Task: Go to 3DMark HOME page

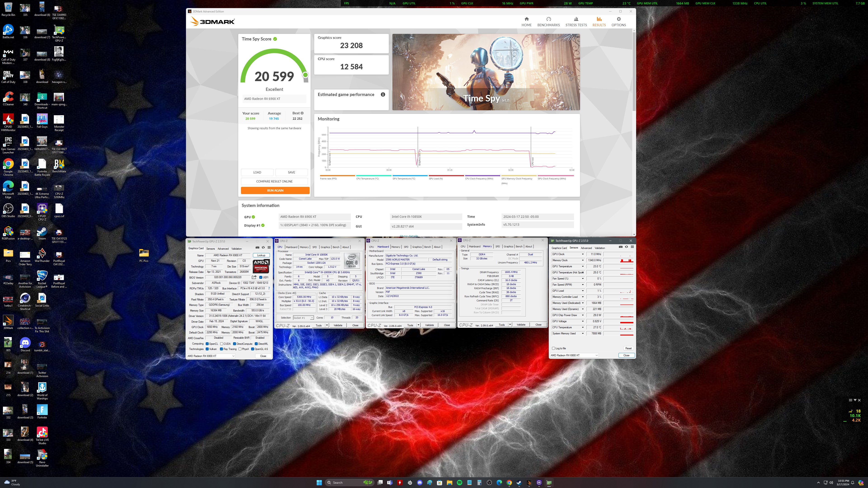Action: 526,21
